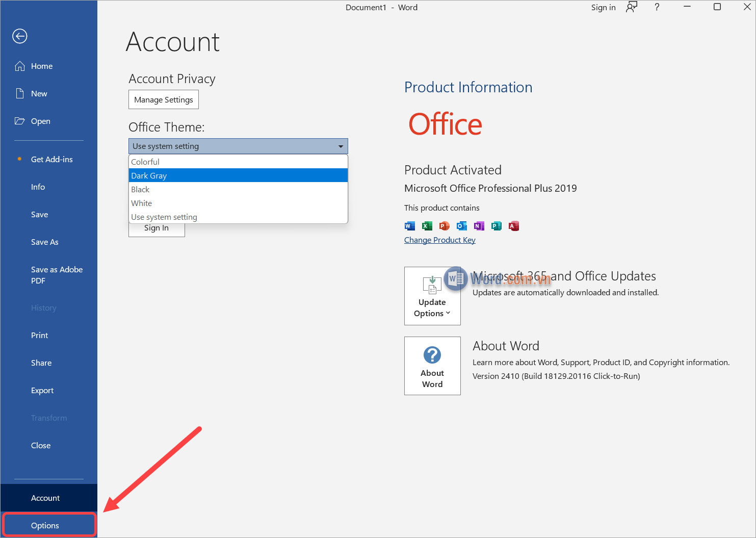Screen dimensions: 756x538
Task: Open Word Options from sidebar
Action: tap(49, 525)
